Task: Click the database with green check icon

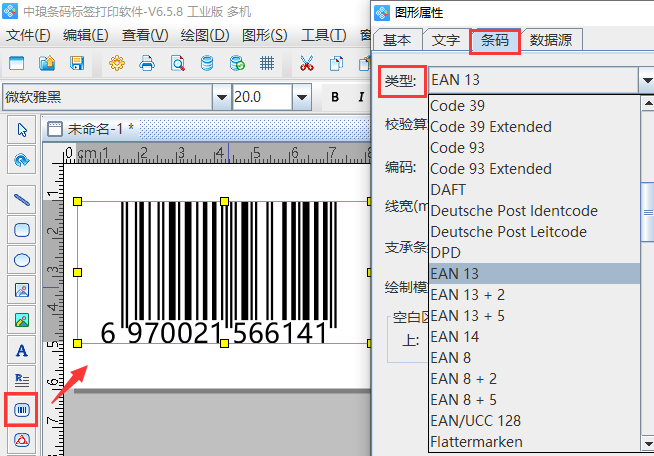Action: click(x=237, y=63)
